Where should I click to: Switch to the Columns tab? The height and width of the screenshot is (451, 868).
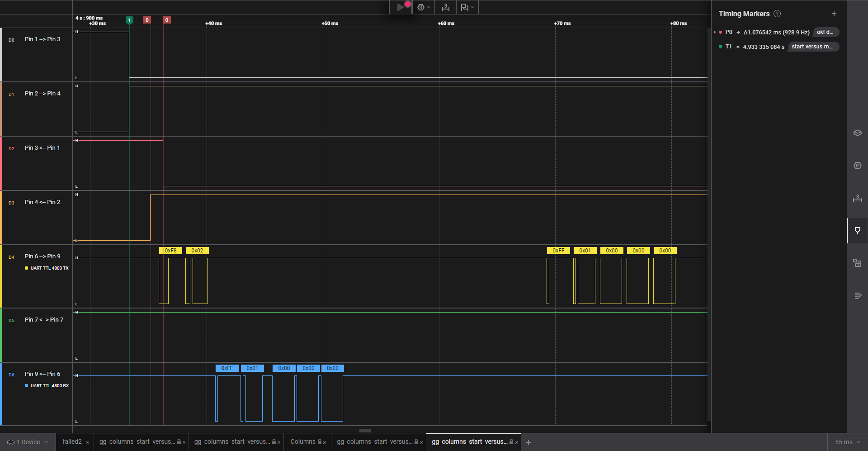(302, 442)
